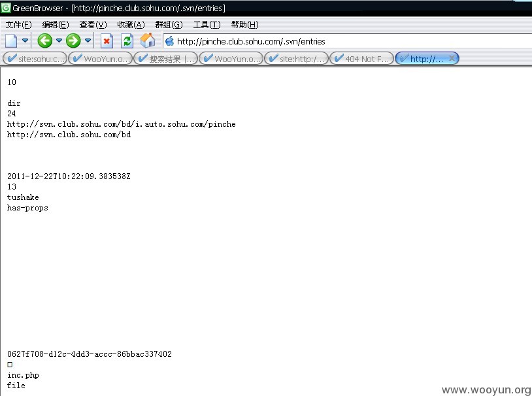
Task: Stop loading with the red X icon
Action: [107, 41]
